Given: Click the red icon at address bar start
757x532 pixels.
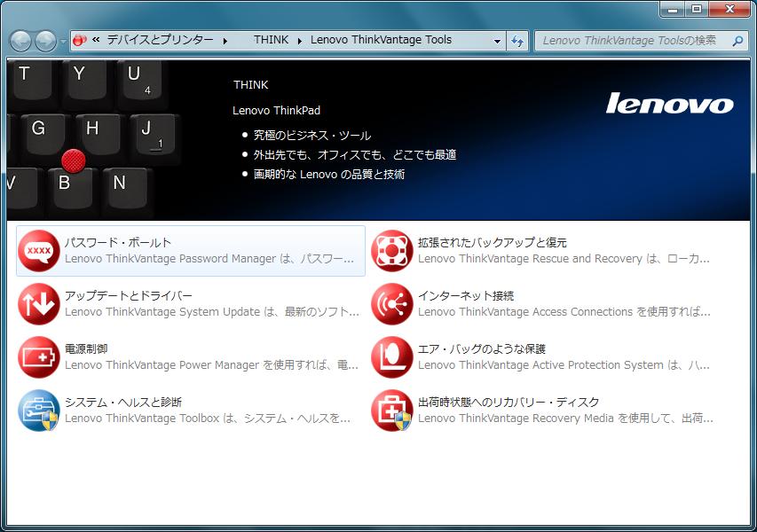Looking at the screenshot, I should click(x=80, y=40).
